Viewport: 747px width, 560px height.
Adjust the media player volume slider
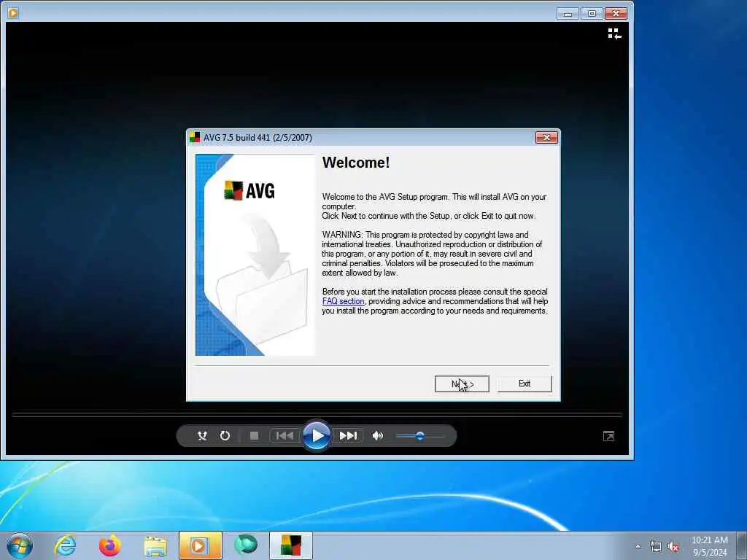click(419, 436)
